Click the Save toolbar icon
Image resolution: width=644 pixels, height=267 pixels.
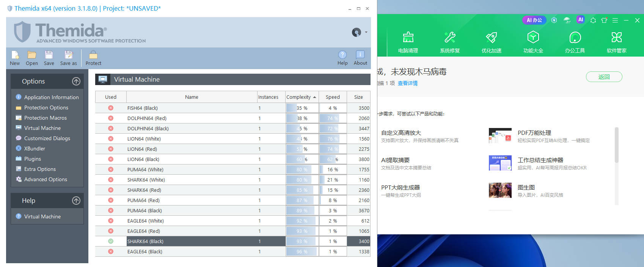pyautogui.click(x=49, y=55)
